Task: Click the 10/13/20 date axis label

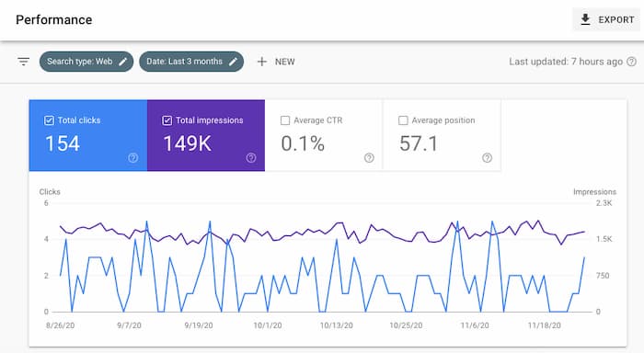Action: pos(337,325)
